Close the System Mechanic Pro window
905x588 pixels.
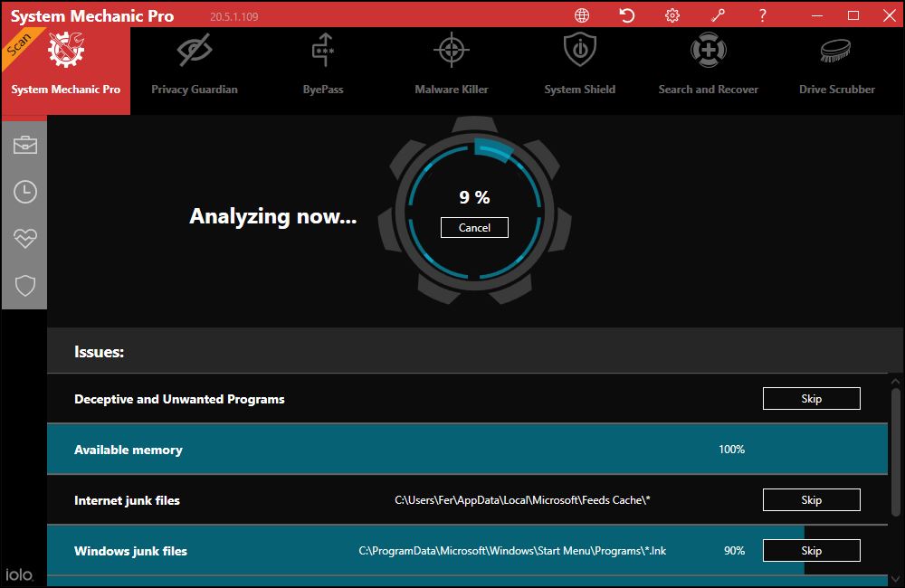pyautogui.click(x=890, y=15)
